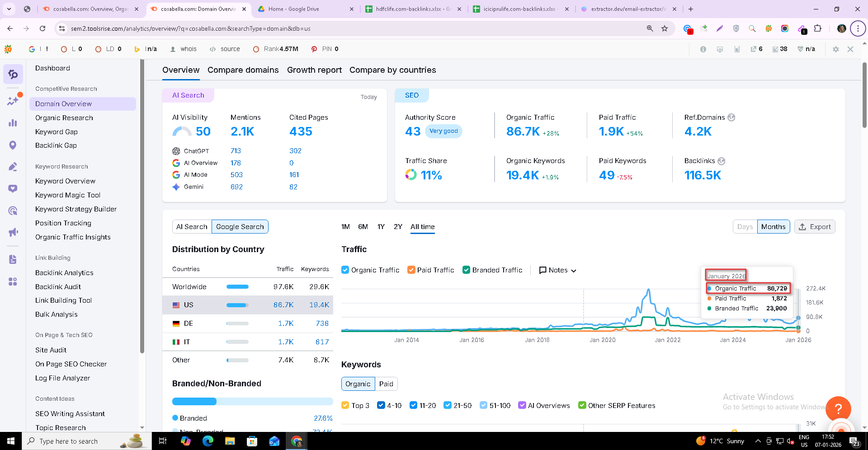Screen dimensions: 868x450
Task: Uncheck the Organic Traffic checkbox
Action: (345, 270)
